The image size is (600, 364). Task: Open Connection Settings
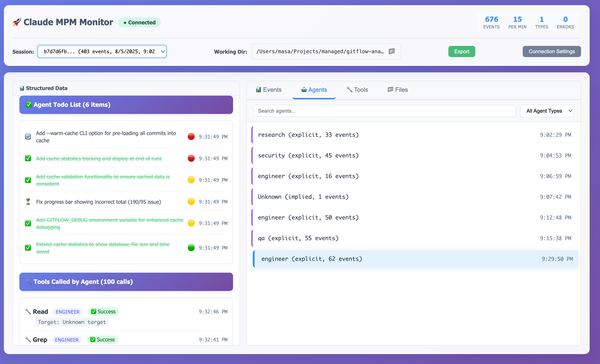[551, 51]
